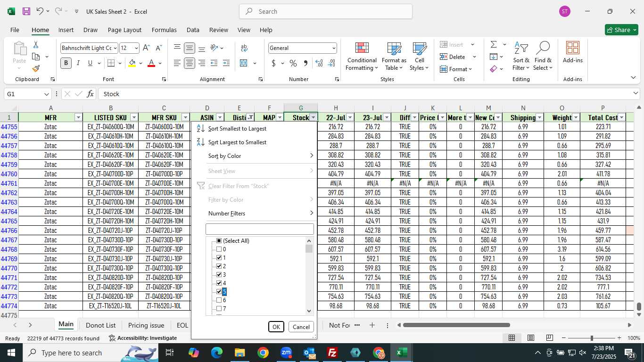Open Format as Table gallery

(394, 57)
